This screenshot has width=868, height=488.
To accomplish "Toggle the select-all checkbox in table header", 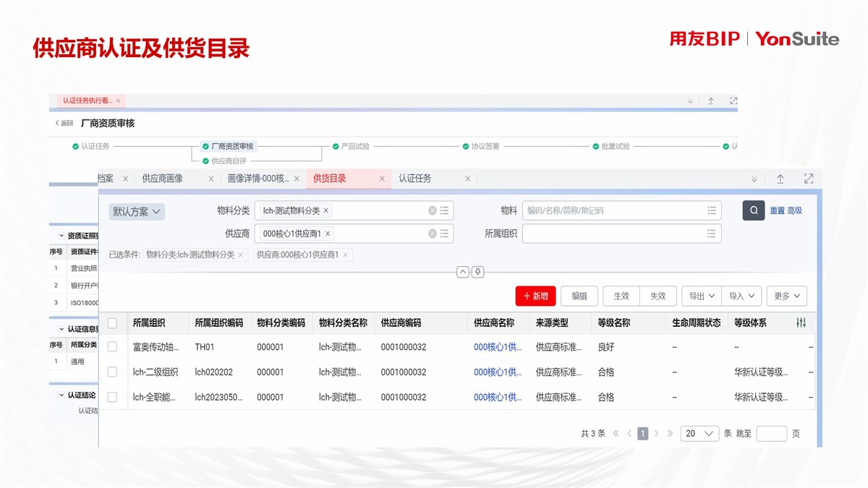I will 112,322.
